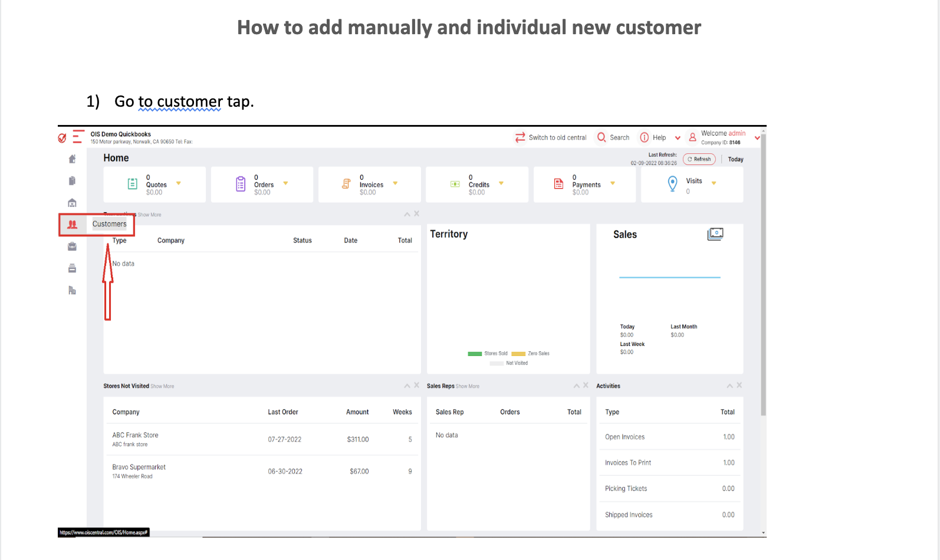Click the Shipped Invoices activity row
This screenshot has height=560, width=940.
coord(670,515)
